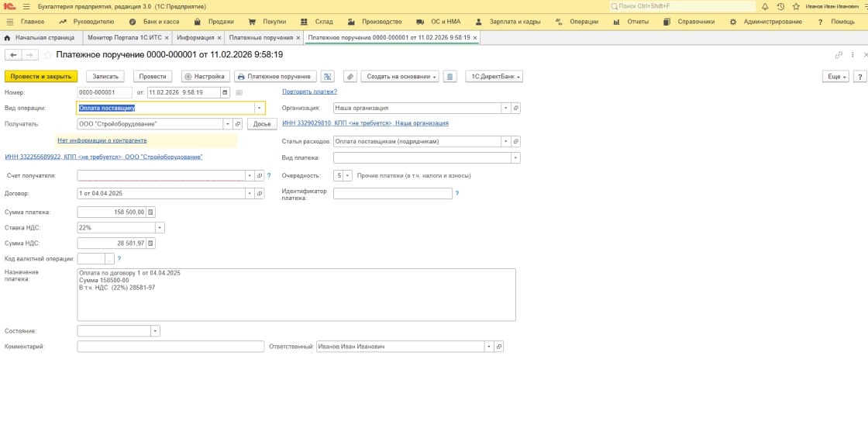Open ИНН 332255689922 recipient details link
The height and width of the screenshot is (442, 868).
click(x=104, y=157)
